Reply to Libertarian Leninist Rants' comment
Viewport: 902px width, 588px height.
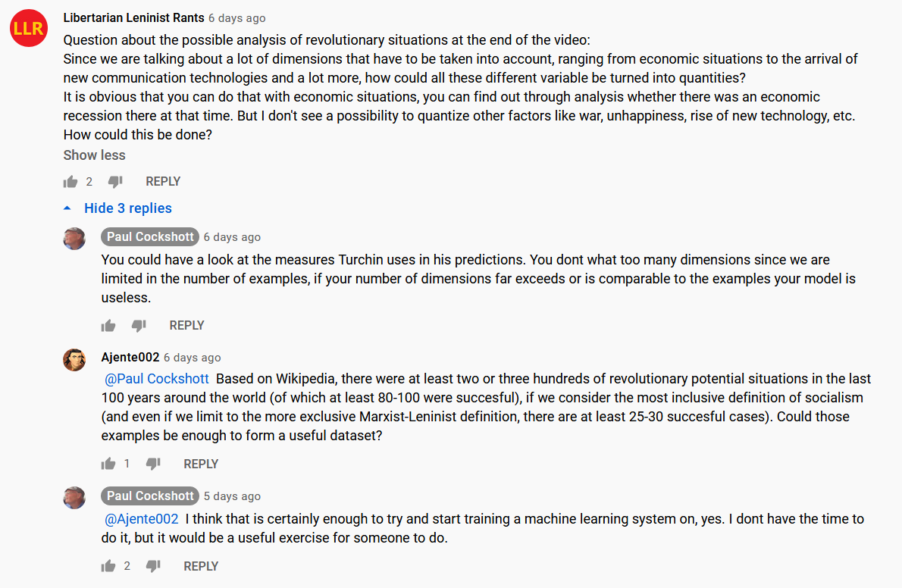tap(163, 182)
